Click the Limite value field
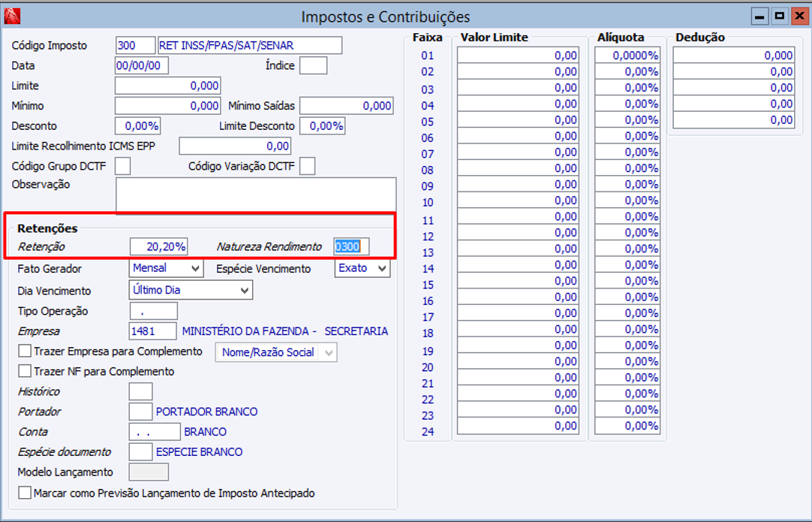 pos(168,86)
